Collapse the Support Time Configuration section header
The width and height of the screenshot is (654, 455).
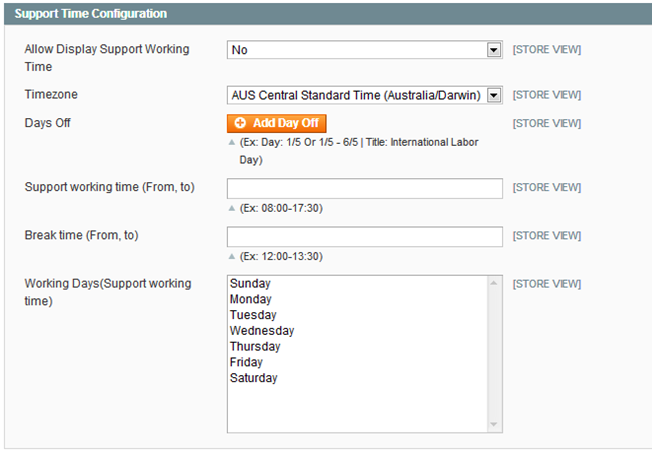coord(328,14)
